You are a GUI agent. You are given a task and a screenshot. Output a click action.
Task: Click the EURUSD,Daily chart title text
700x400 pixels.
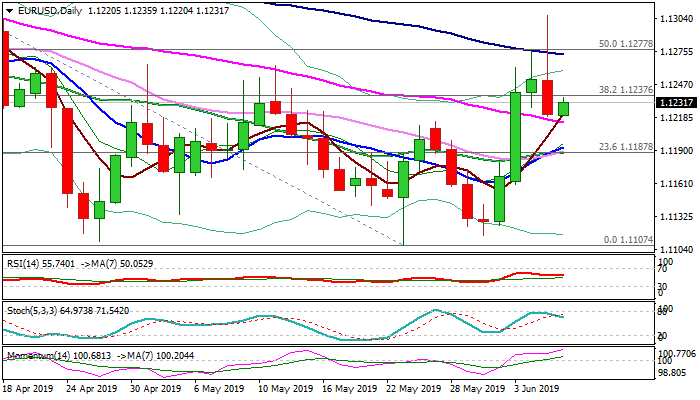49,8
